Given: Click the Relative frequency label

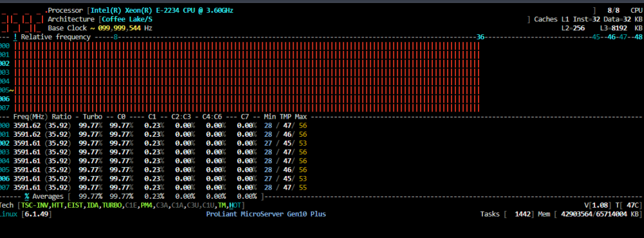Looking at the screenshot, I should click(55, 37).
